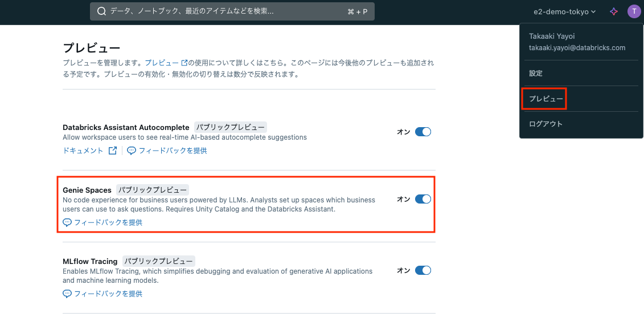Viewport: 644px width, 321px height.
Task: Click the ⌘ + P shortcut hint
Action: pos(358,12)
